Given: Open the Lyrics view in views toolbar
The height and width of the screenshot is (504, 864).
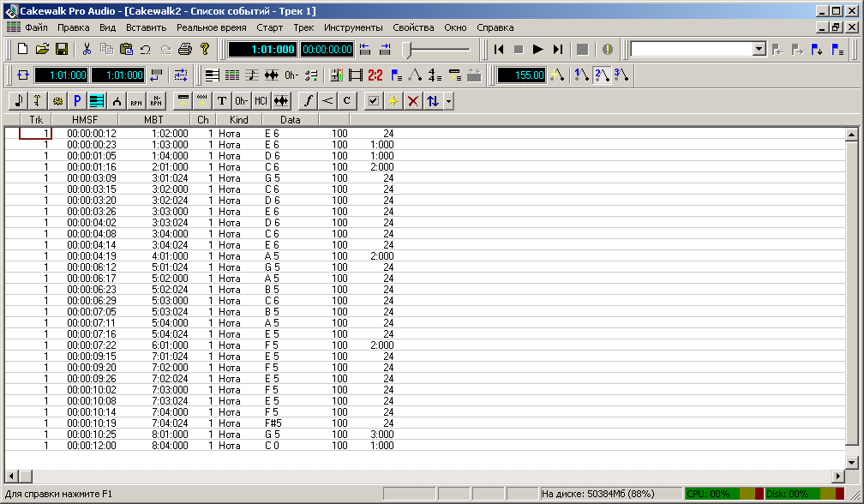Looking at the screenshot, I should [291, 75].
